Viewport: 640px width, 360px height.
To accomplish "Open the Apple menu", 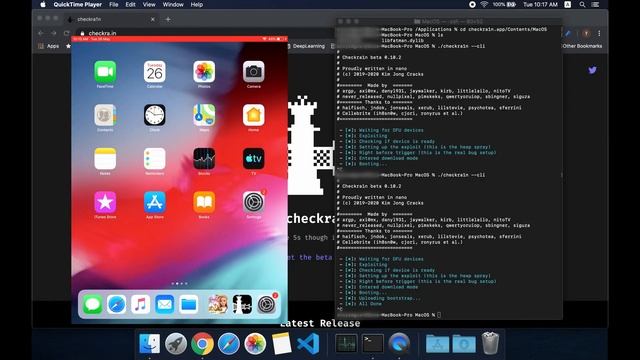I will pos(43,4).
